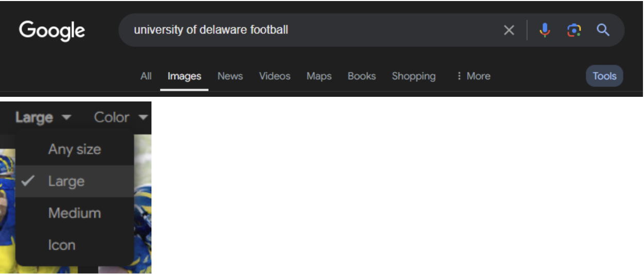Select the Any size option
644x274 pixels.
tap(74, 149)
